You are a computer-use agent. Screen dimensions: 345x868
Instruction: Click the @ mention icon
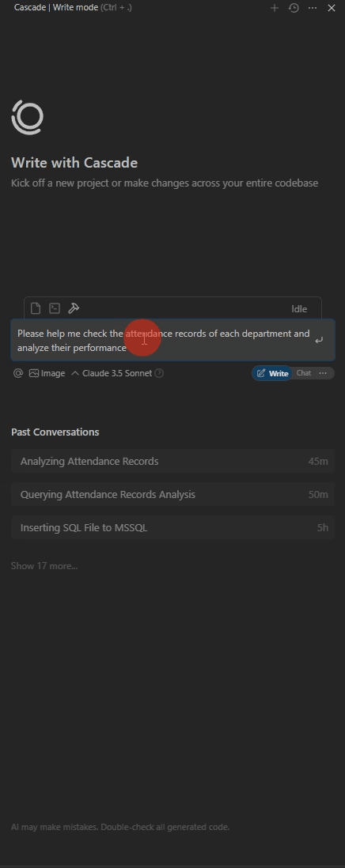point(18,373)
